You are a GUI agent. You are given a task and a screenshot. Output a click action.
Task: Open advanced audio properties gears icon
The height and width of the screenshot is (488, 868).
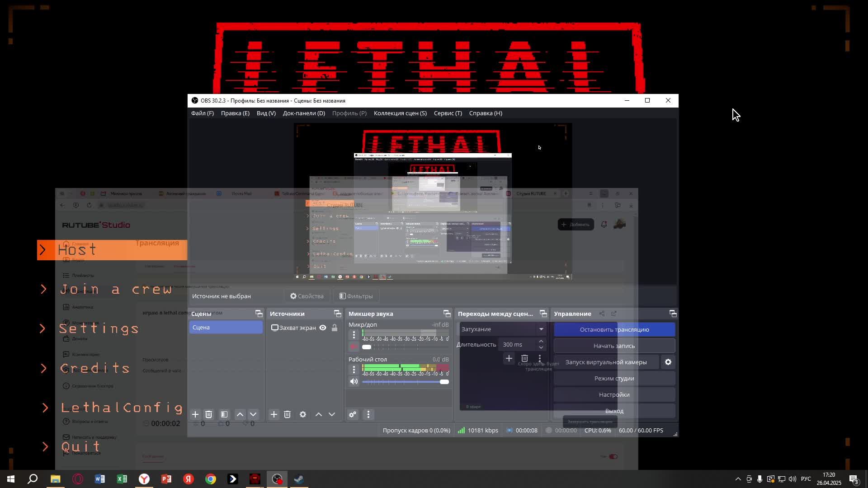click(x=353, y=414)
